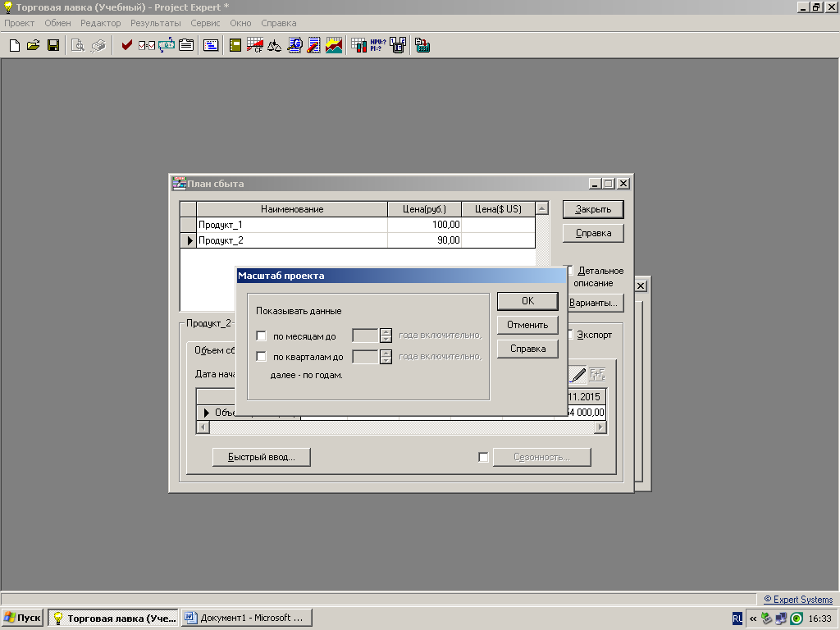Tick the Экспорт checkbox
840x630 pixels.
pyautogui.click(x=571, y=335)
